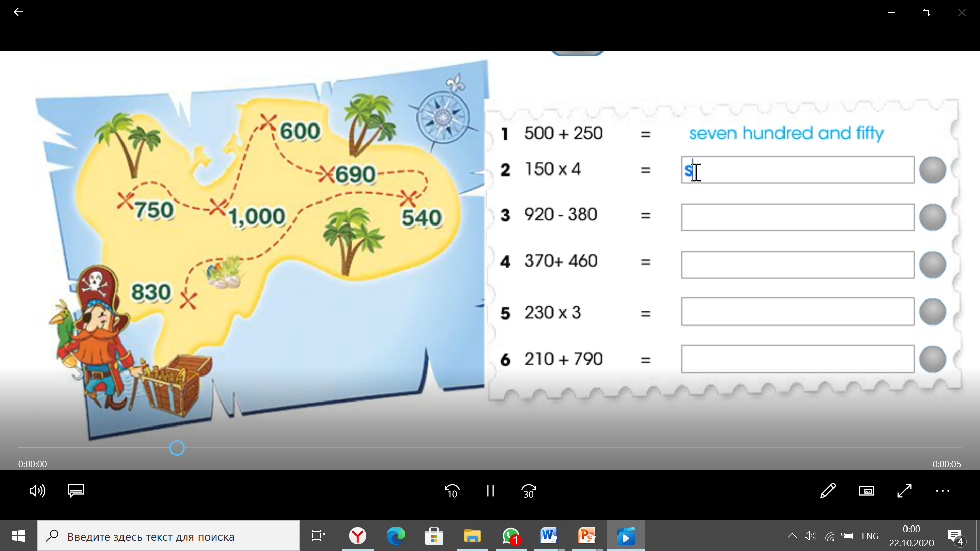Click the gray circle beside 230 x 3
980x551 pixels.
tap(933, 312)
